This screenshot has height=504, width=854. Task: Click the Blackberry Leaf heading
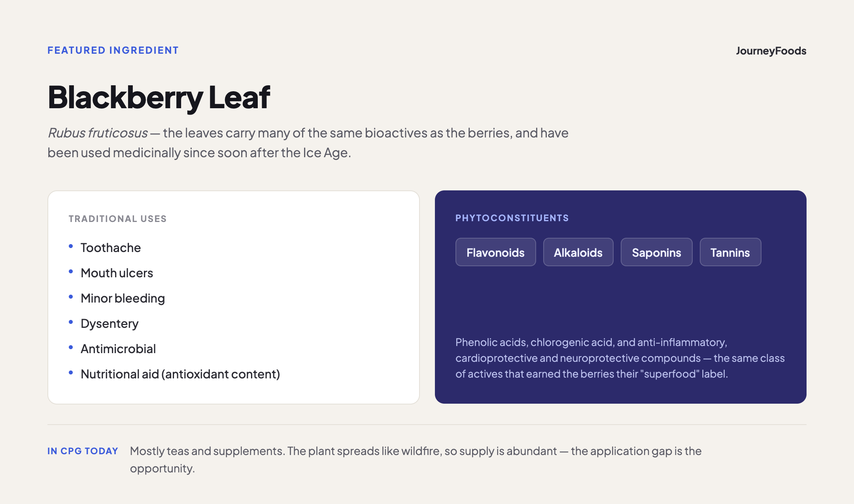click(159, 97)
